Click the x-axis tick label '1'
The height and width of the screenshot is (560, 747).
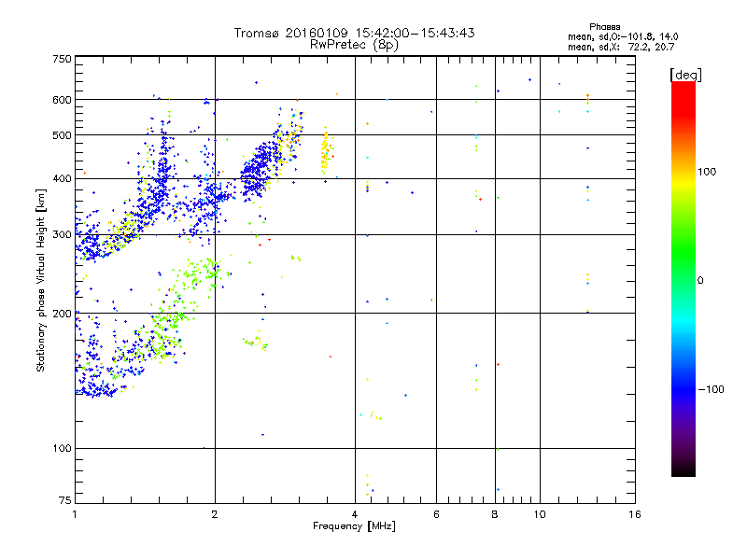(x=75, y=514)
